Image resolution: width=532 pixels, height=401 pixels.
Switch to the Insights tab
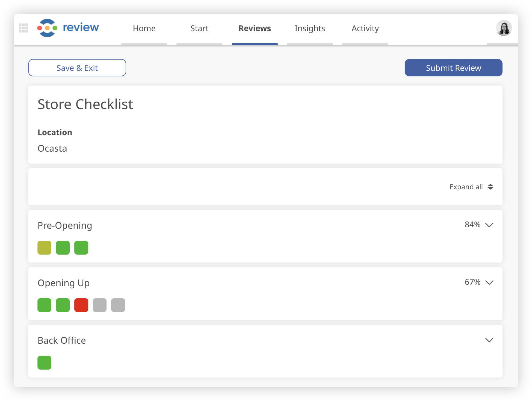[x=310, y=28]
